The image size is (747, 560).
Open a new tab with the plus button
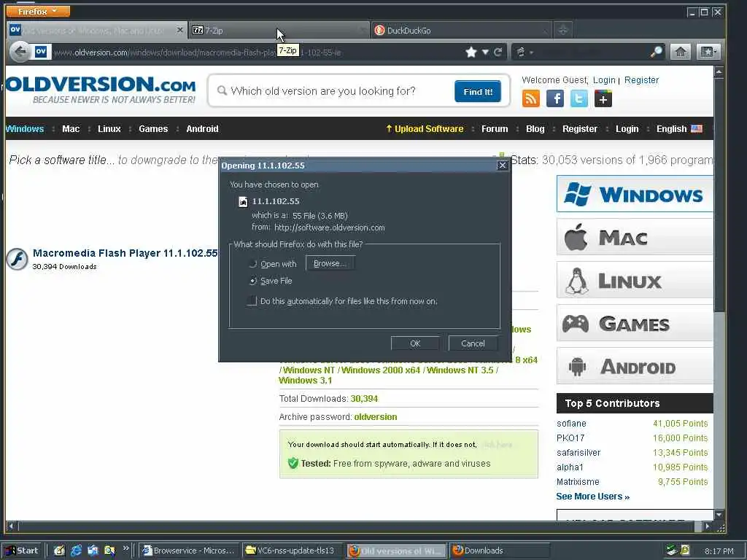pyautogui.click(x=562, y=30)
